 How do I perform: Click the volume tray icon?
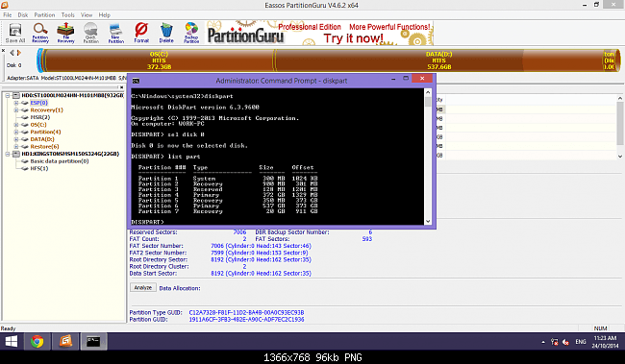565,342
